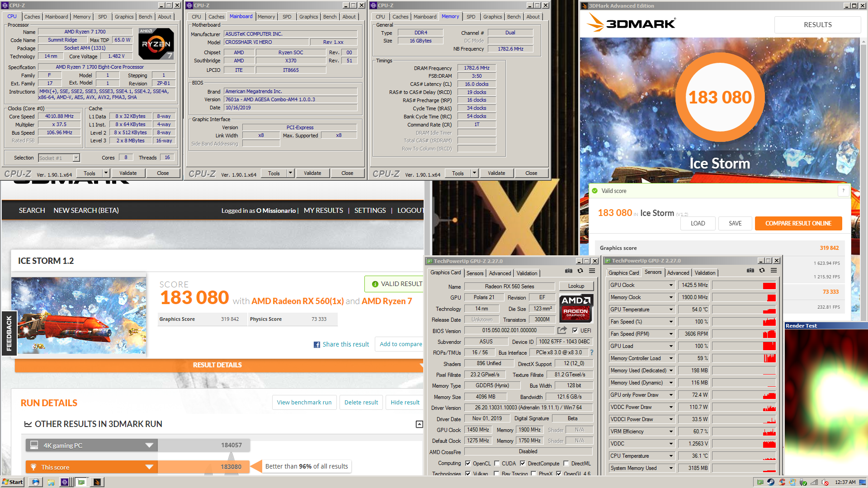The image size is (868, 488).
Task: Click the Steam icon in system tray
Action: coord(770,482)
